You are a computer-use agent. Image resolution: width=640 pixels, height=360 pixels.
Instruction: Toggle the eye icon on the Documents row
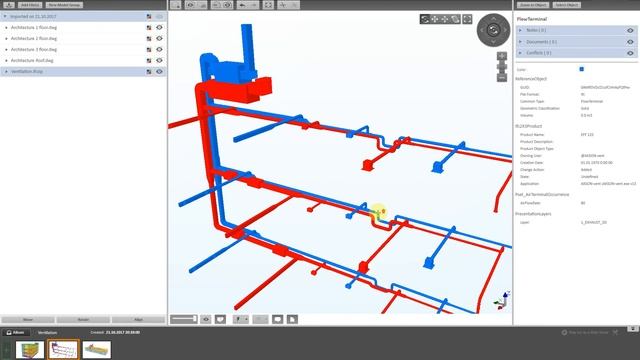tap(630, 42)
